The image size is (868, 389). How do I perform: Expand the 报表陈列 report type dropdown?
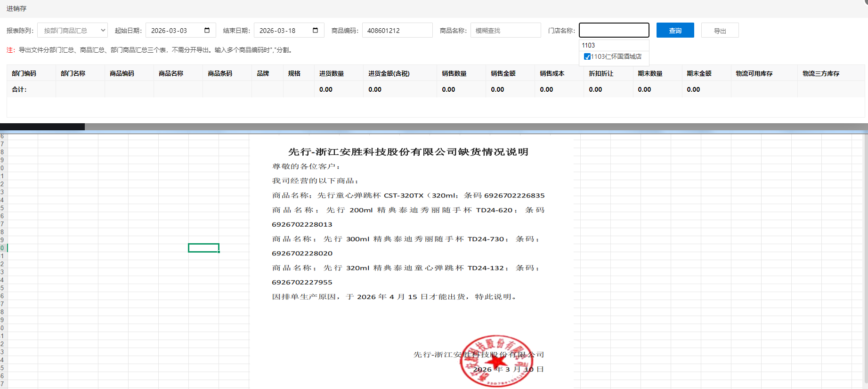pyautogui.click(x=73, y=31)
